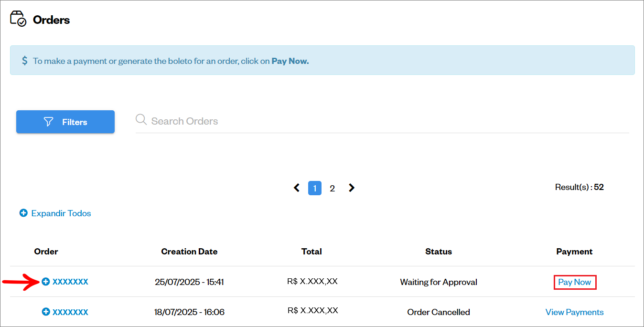Click the funnel icon on Filters button
The image size is (644, 327).
pos(48,122)
